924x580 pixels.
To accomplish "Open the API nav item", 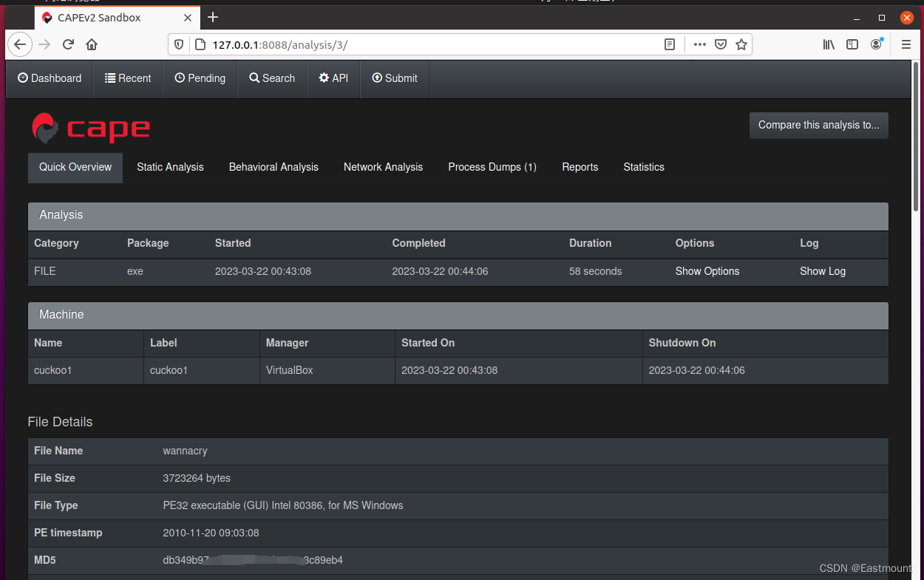I will point(333,78).
